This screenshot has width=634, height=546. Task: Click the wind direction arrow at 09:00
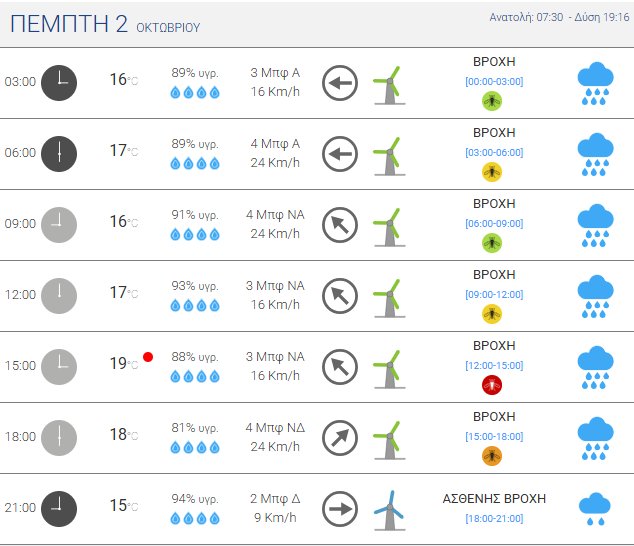pyautogui.click(x=340, y=225)
